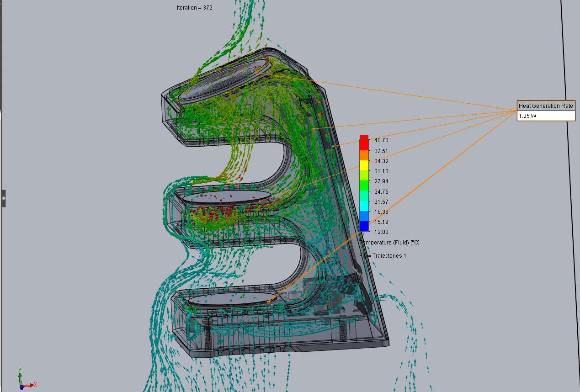Screen dimensions: 580x392
Task: Click the cyan legend segment
Action: click(x=364, y=206)
